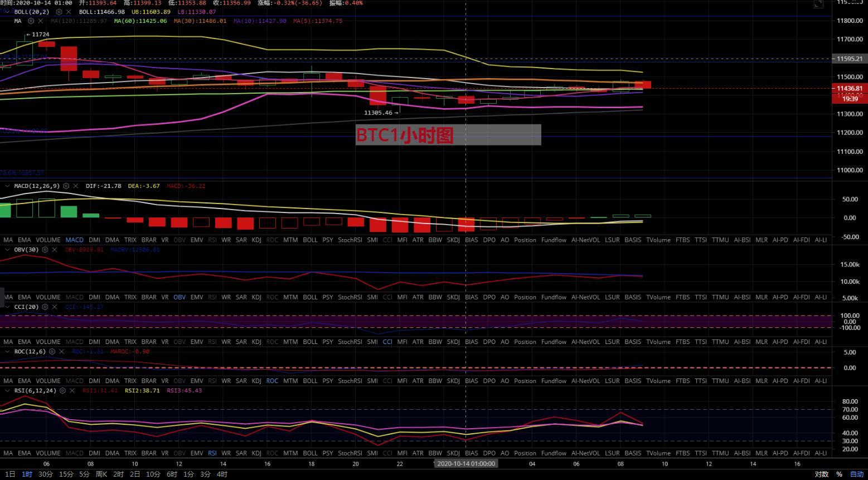Remove the BOLL indicator with X
The height and width of the screenshot is (480, 868).
[x=69, y=12]
